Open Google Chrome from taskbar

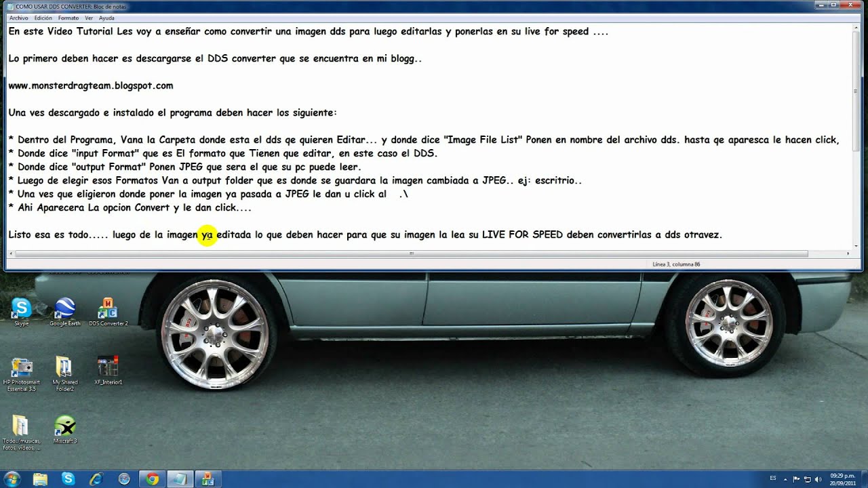point(152,479)
